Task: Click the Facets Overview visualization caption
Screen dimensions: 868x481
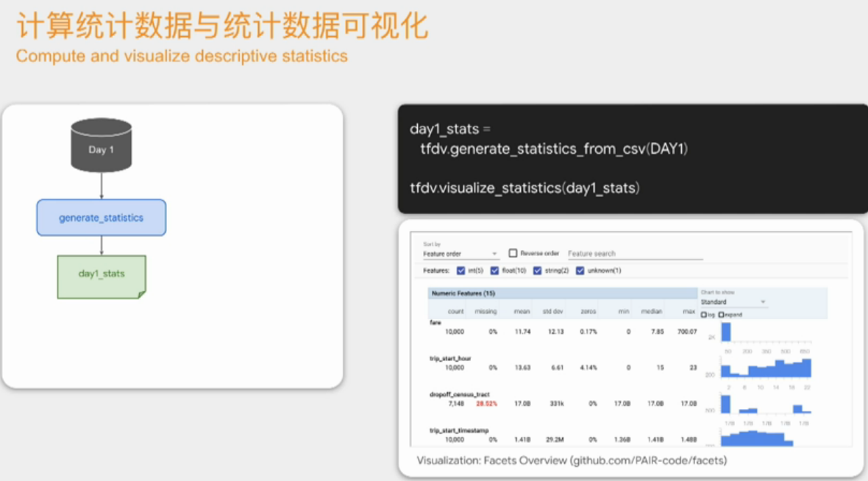Action: coord(572,460)
